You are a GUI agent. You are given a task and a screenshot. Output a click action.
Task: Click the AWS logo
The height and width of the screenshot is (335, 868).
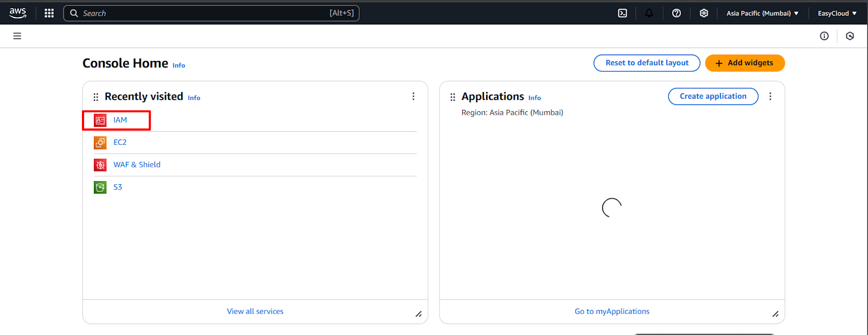point(18,13)
